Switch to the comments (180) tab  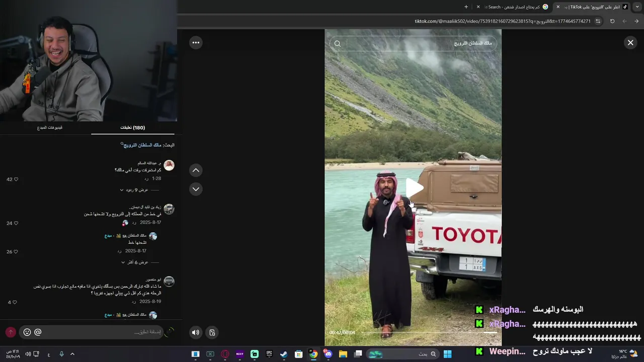[133, 128]
